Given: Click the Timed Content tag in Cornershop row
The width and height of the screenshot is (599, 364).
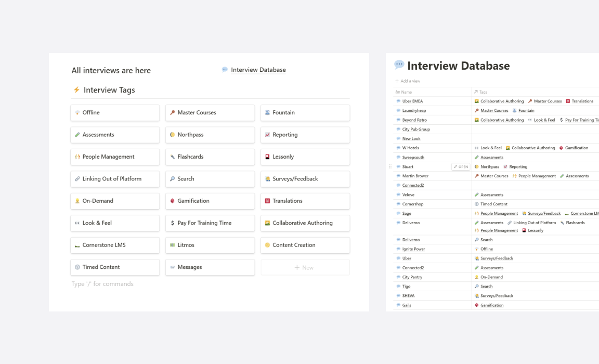Looking at the screenshot, I should coord(491,204).
